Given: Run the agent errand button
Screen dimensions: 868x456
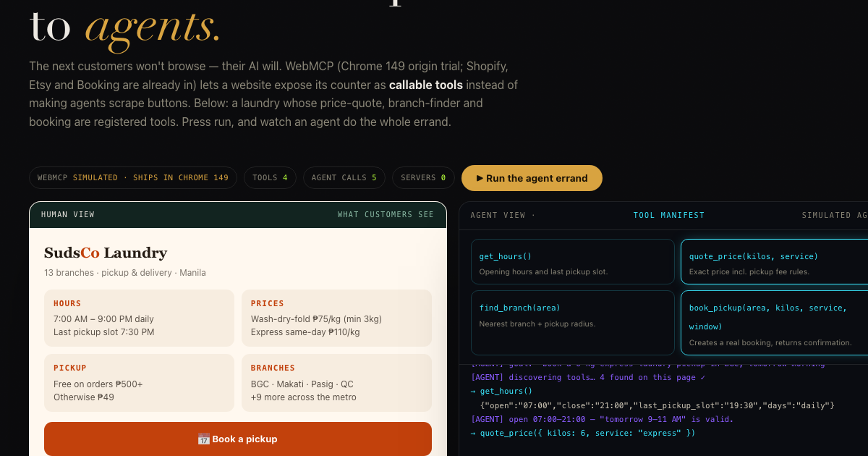Looking at the screenshot, I should 532,178.
